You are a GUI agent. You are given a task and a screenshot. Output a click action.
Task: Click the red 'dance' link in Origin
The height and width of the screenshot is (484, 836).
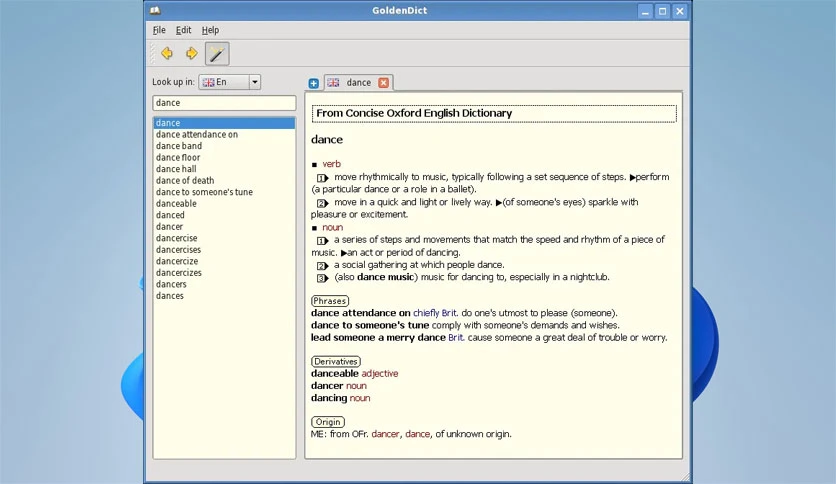tap(417, 434)
